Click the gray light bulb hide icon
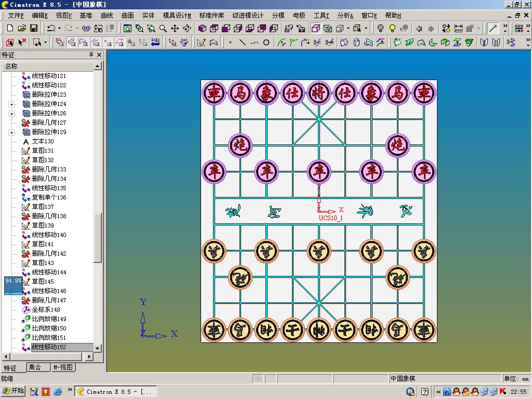 click(380, 28)
